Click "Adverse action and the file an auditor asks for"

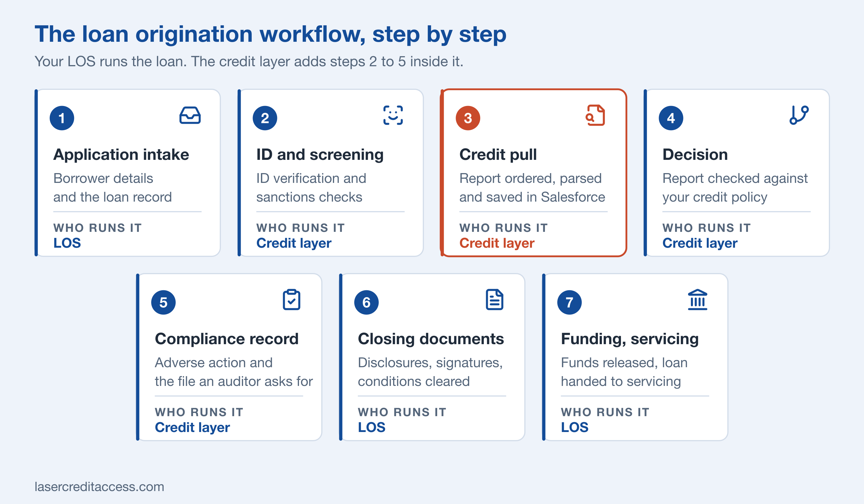(x=234, y=372)
